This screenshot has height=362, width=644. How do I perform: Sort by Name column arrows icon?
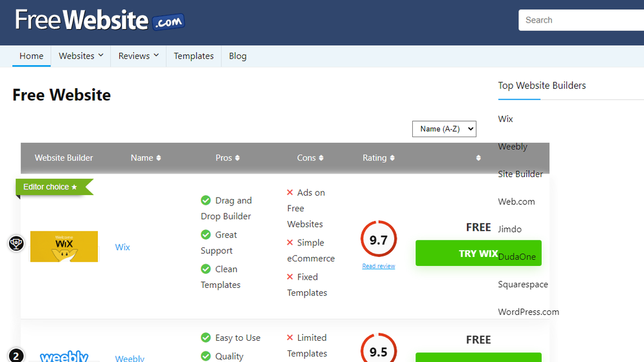[x=158, y=158]
